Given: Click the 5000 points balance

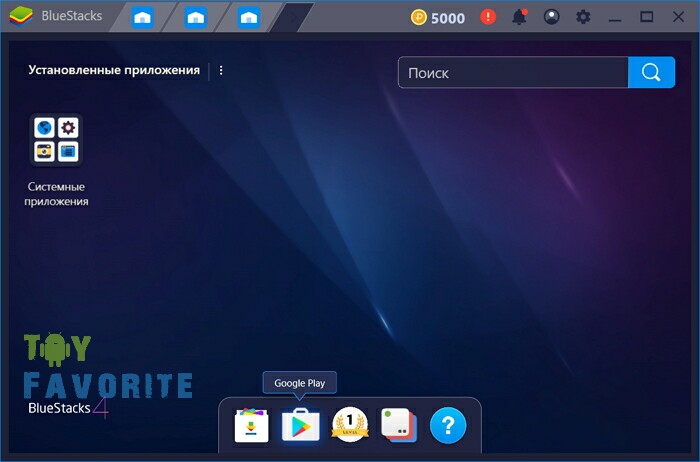Looking at the screenshot, I should click(x=448, y=18).
